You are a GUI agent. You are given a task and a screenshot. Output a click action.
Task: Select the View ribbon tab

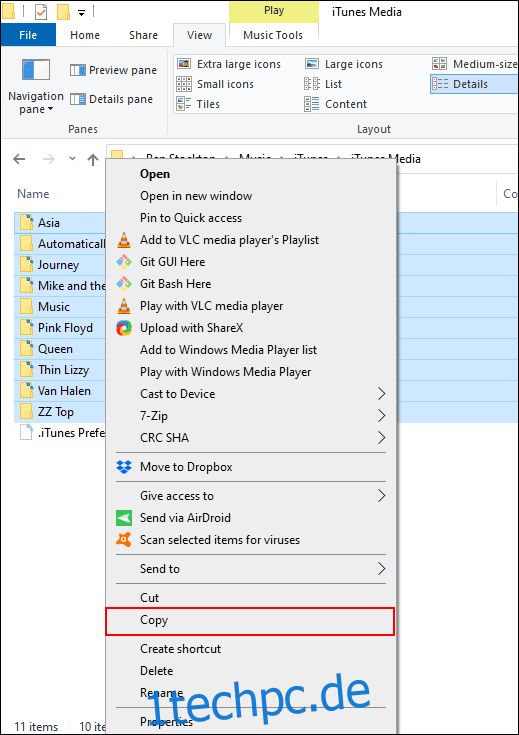[x=199, y=35]
